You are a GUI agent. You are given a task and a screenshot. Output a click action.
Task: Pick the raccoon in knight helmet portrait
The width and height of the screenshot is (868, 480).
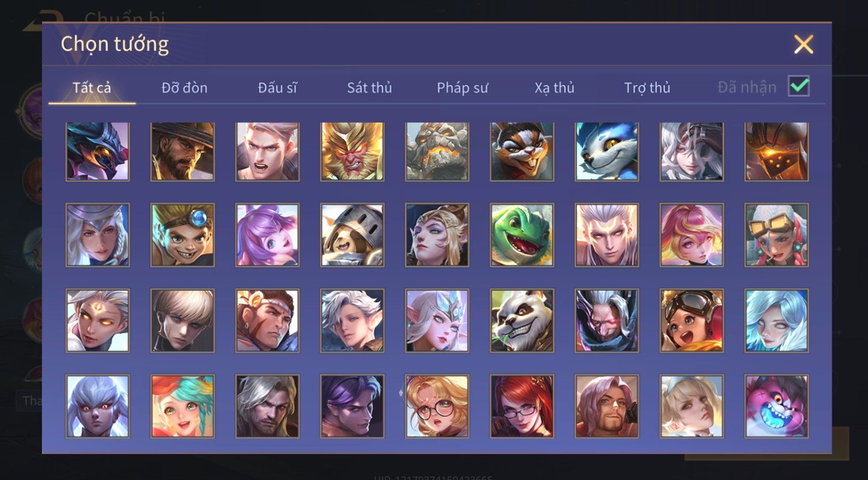point(352,235)
